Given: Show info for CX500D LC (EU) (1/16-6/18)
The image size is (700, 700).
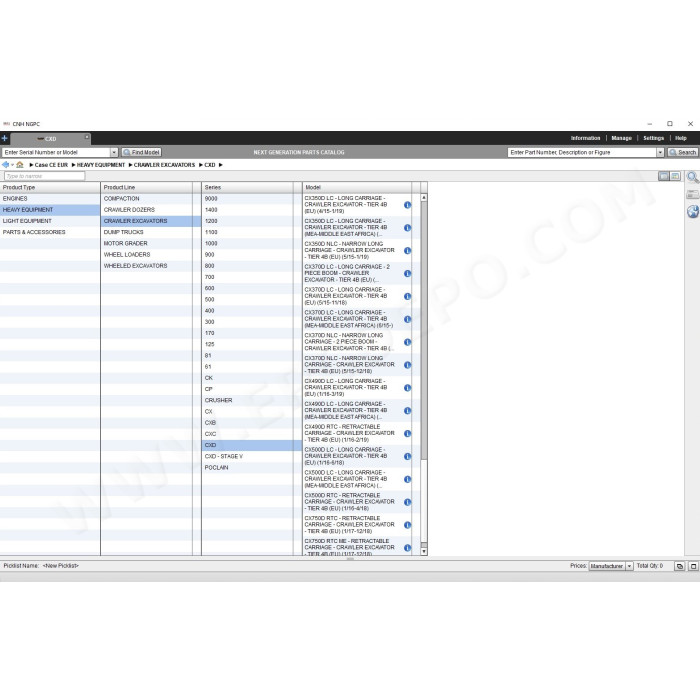Looking at the screenshot, I should pyautogui.click(x=408, y=456).
